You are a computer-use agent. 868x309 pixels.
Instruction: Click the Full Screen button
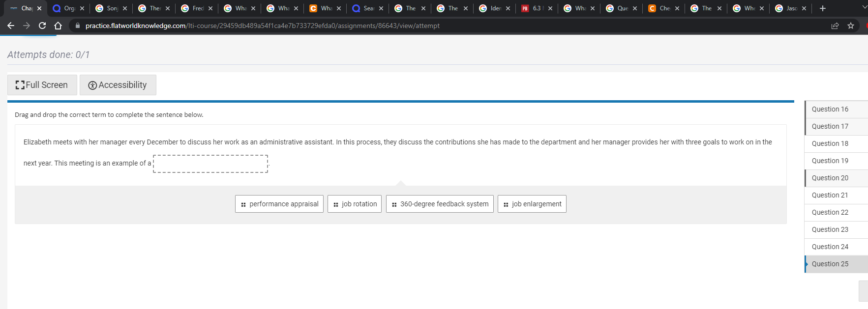[x=42, y=85]
